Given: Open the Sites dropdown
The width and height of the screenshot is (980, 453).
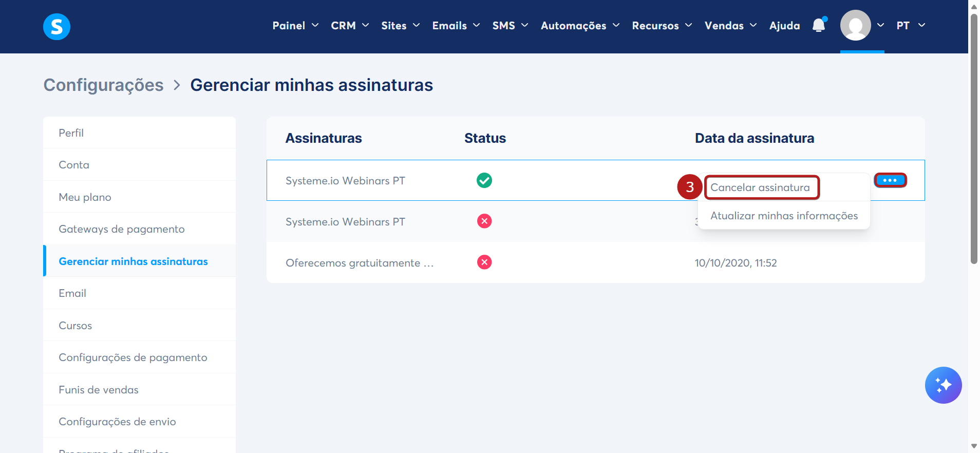Looking at the screenshot, I should click(401, 26).
